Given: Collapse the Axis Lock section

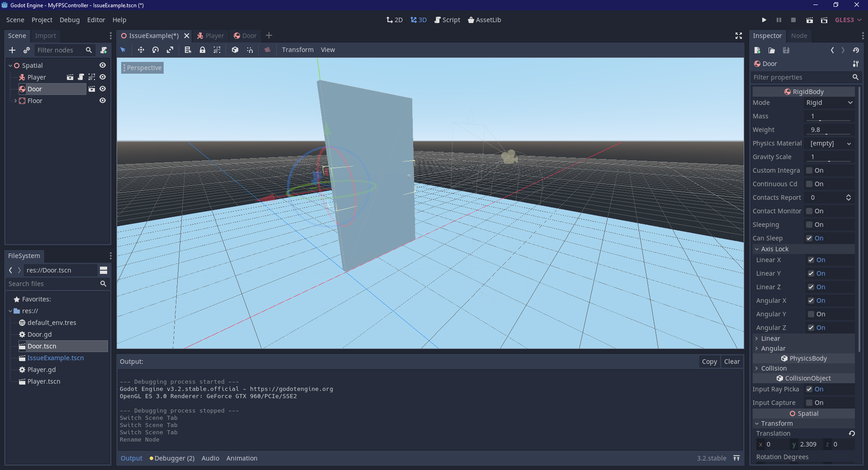Looking at the screenshot, I should 803,249.
